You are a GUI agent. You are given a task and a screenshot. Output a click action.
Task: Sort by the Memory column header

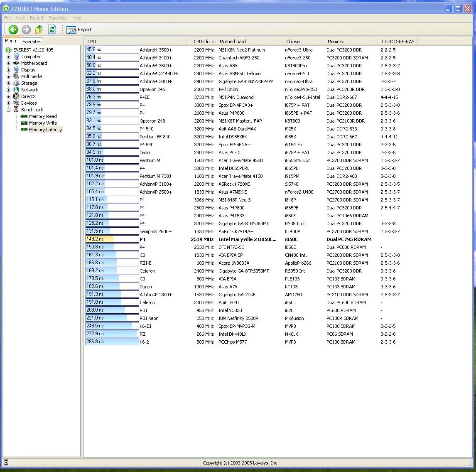(351, 42)
